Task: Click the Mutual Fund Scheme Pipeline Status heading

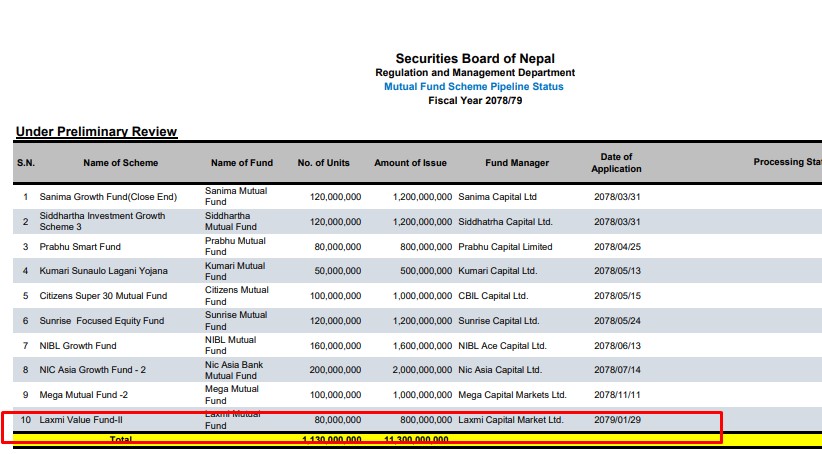Action: coord(475,87)
